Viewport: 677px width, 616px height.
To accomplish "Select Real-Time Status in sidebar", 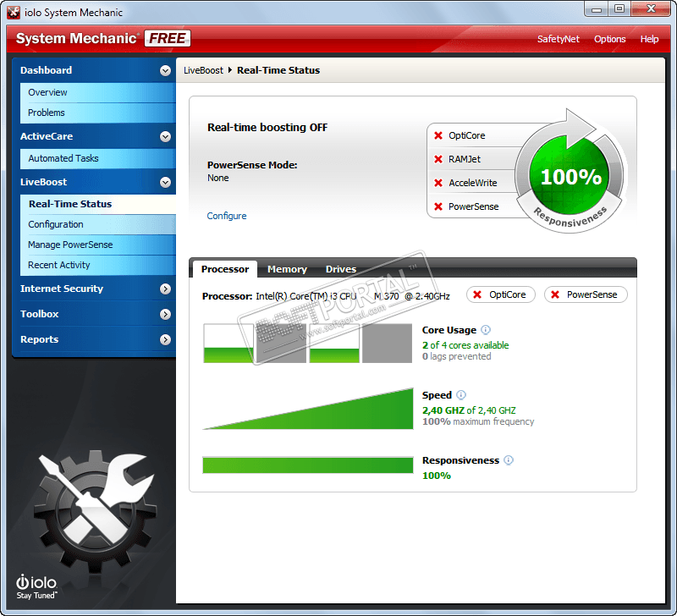I will click(98, 204).
